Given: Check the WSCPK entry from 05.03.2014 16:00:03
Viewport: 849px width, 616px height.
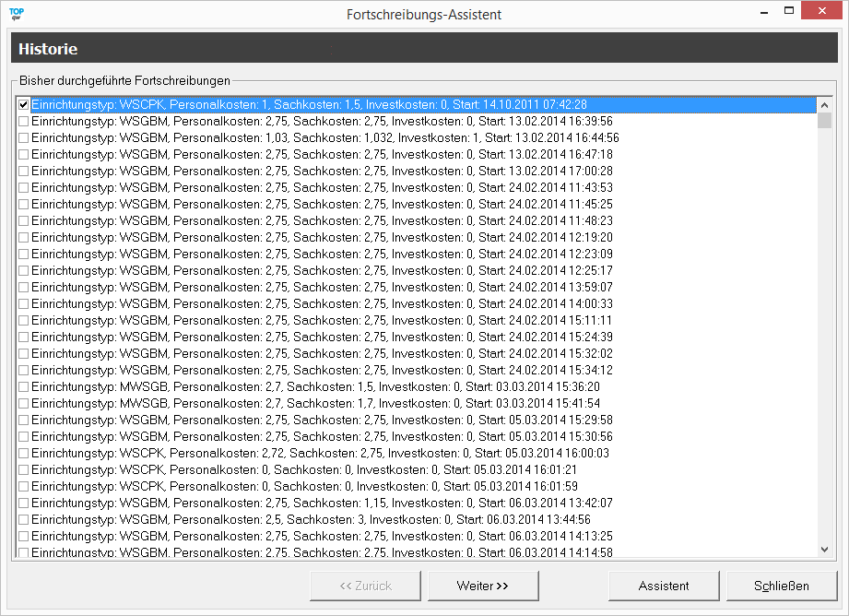Looking at the screenshot, I should (24, 454).
